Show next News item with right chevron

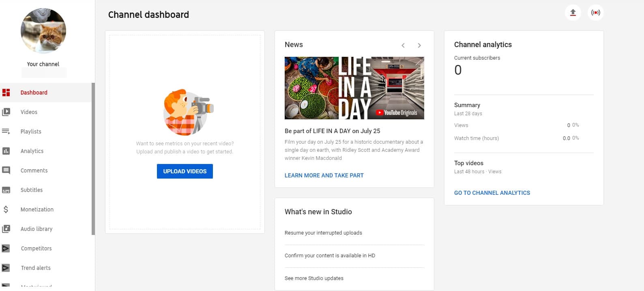point(419,45)
